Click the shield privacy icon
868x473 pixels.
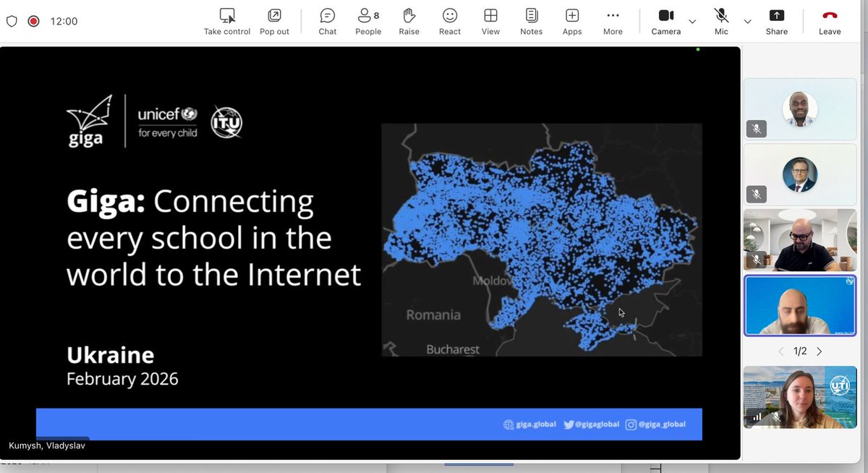tap(12, 21)
